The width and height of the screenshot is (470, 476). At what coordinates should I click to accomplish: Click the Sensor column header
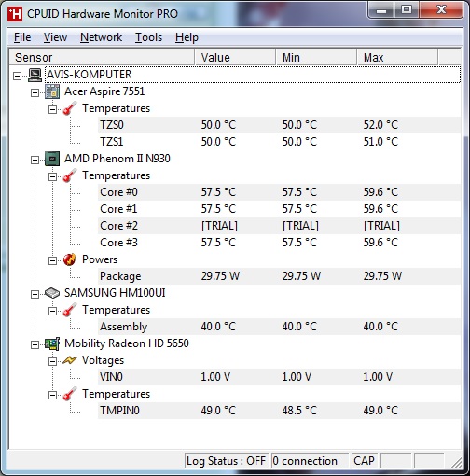(102, 57)
